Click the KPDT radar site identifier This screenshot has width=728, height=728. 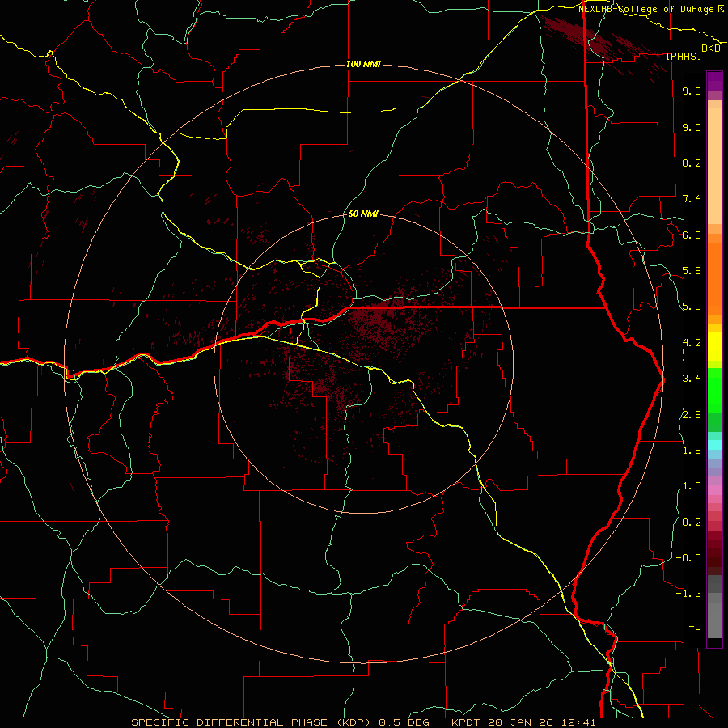point(466,722)
